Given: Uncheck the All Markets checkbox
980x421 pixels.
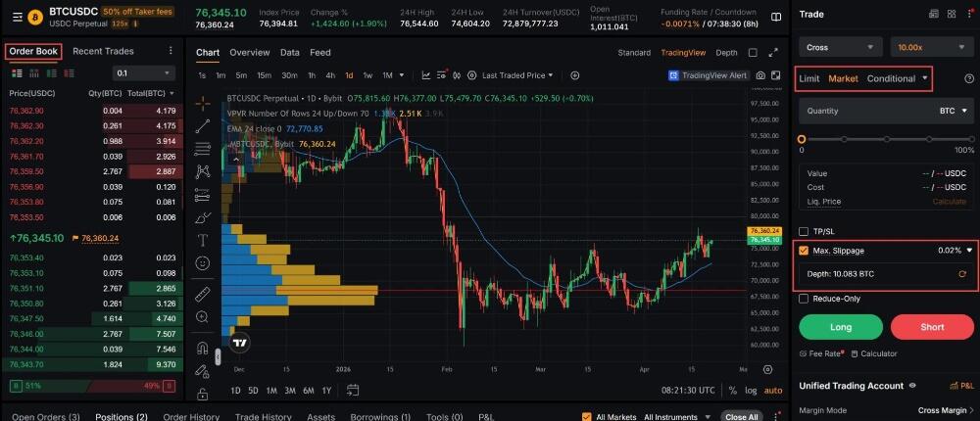Looking at the screenshot, I should coord(586,417).
